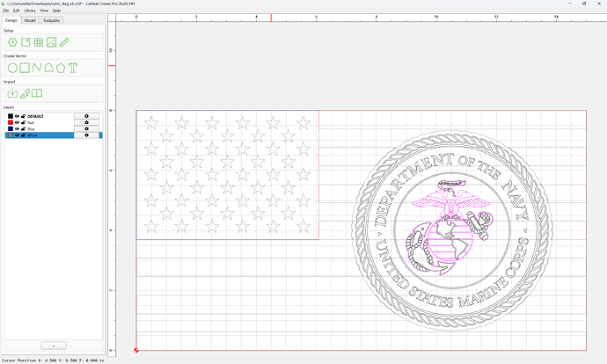Select the Polyline tool
Image resolution: width=607 pixels, height=364 pixels.
tap(37, 68)
